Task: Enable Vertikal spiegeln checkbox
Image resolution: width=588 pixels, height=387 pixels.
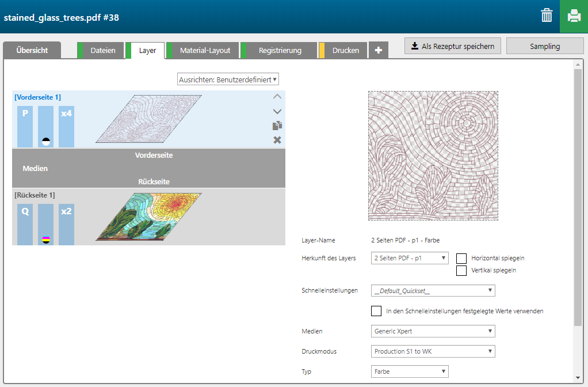Action: [x=461, y=271]
